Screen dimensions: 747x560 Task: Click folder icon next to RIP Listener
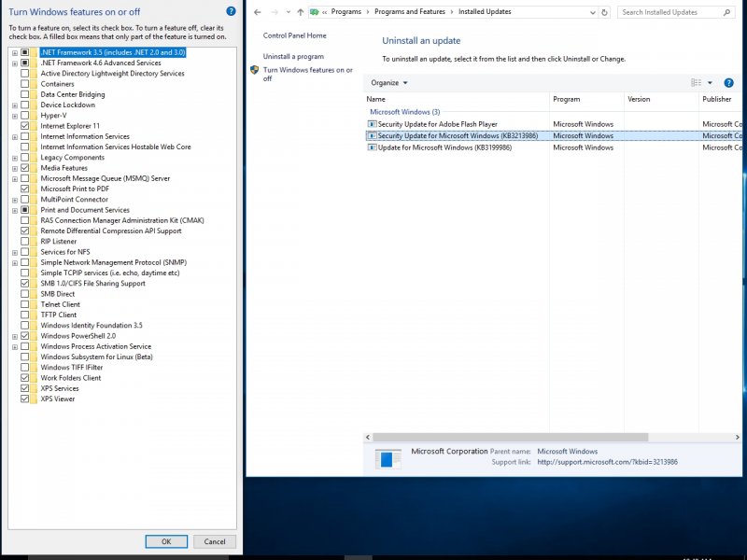[x=34, y=242]
